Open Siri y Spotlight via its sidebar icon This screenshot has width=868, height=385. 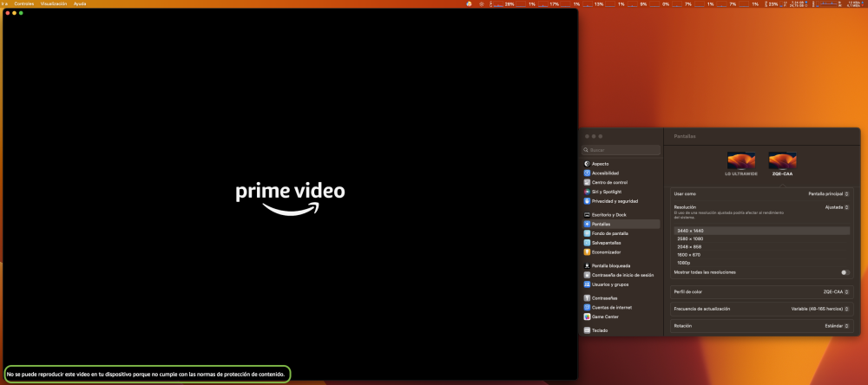click(587, 192)
